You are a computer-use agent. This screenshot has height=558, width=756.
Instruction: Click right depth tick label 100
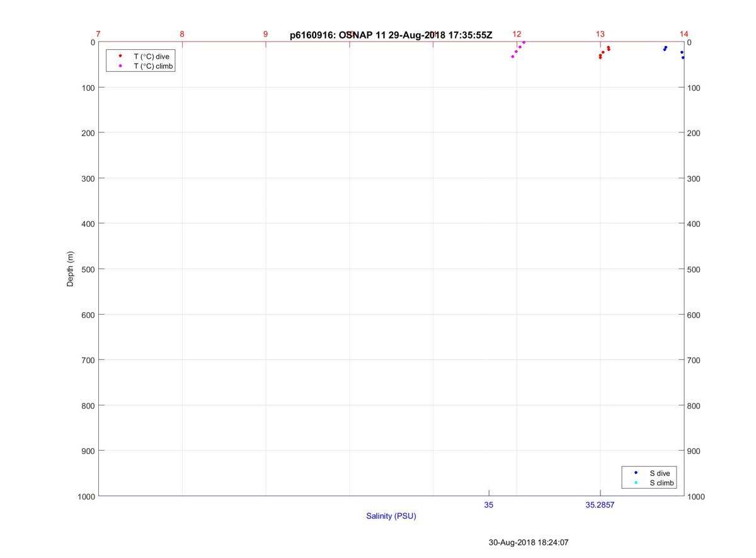pos(694,88)
